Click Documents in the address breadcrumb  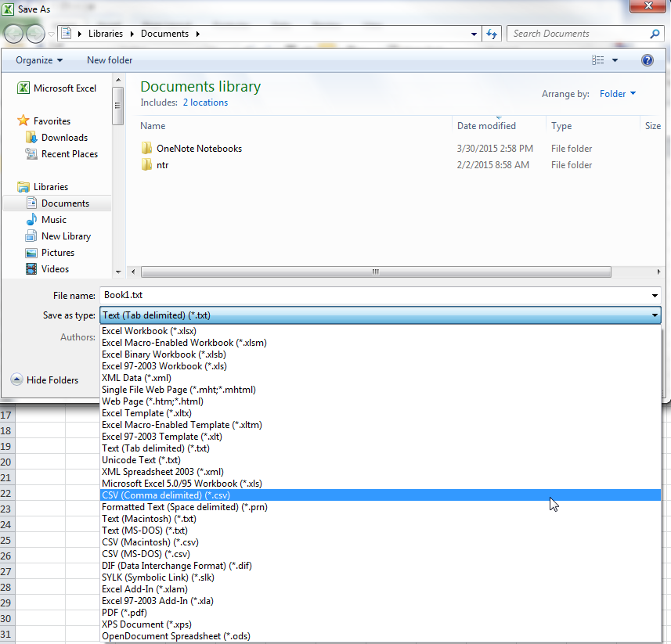tap(164, 34)
